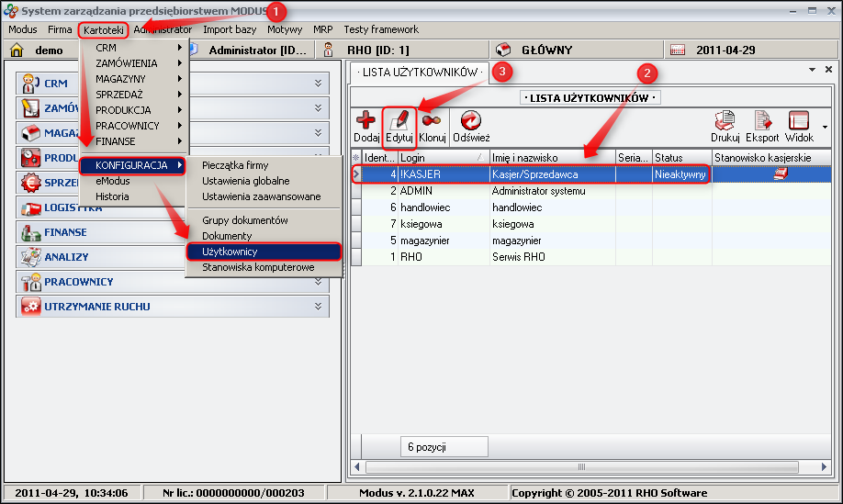The width and height of the screenshot is (843, 504).
Task: Open the Modus menu
Action: (23, 29)
